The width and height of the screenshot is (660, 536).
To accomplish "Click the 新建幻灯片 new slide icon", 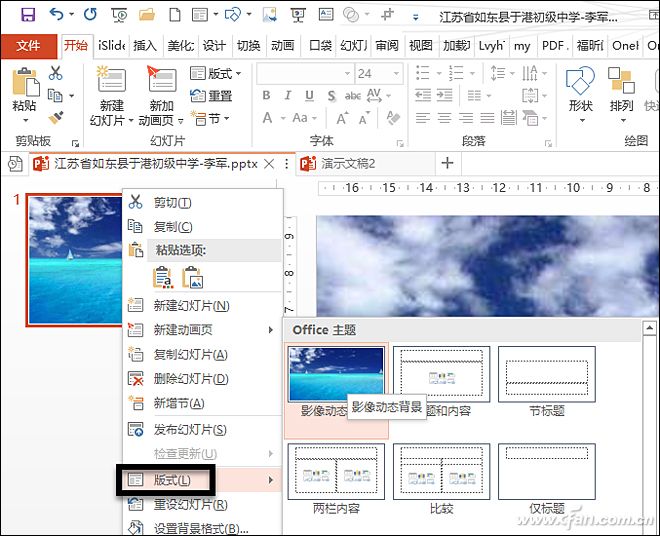I will click(111, 79).
